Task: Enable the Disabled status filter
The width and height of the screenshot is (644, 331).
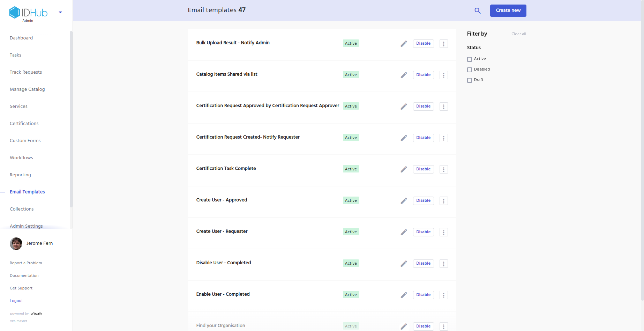Action: point(470,70)
